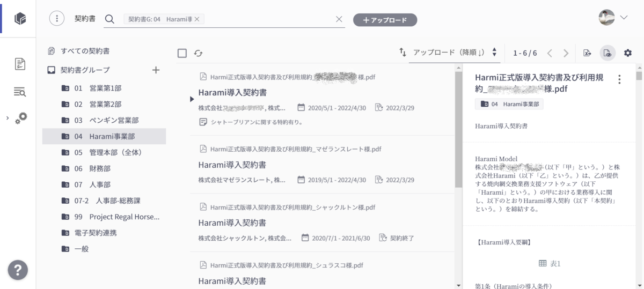Click file name ending マゼランスレート様.pdf
The image size is (644, 289).
point(296,149)
